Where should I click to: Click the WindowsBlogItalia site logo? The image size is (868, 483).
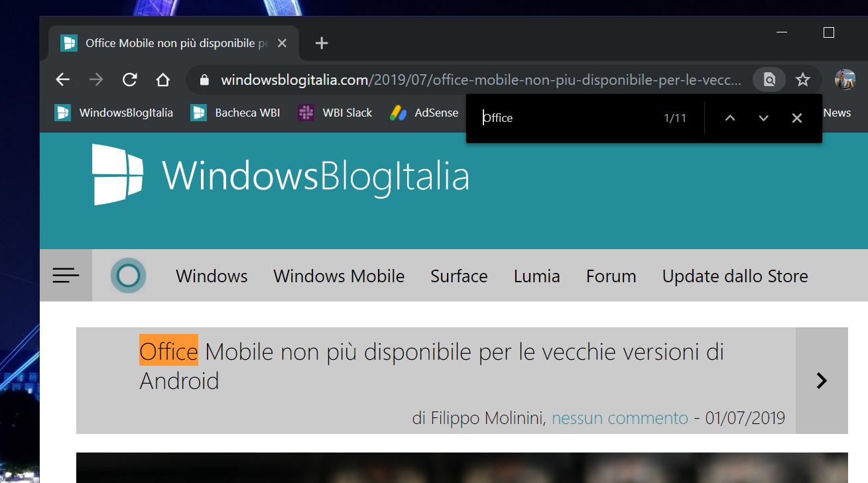pyautogui.click(x=117, y=175)
